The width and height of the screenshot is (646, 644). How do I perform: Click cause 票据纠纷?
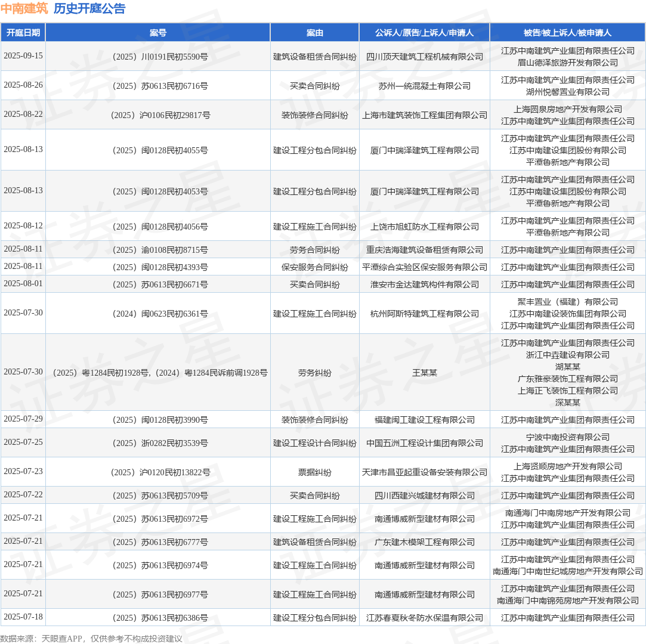315,472
